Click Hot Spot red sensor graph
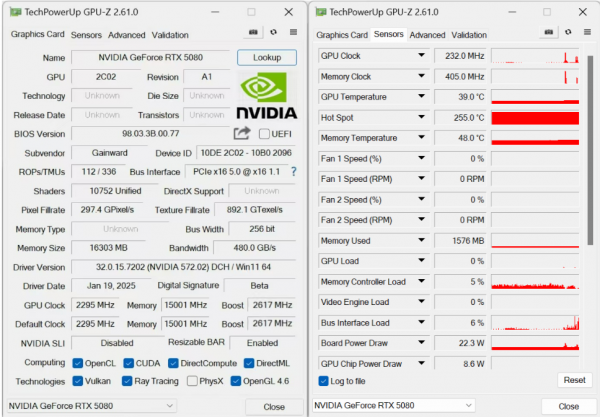Screen dimensions: 600x417 click(535, 118)
